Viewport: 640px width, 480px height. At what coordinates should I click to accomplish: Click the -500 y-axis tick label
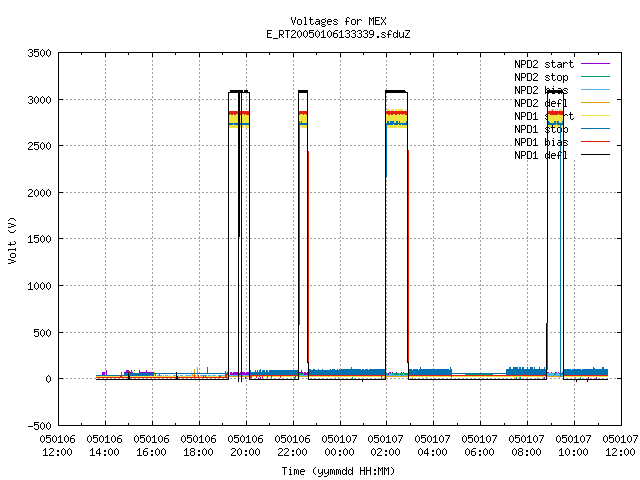pyautogui.click(x=40, y=426)
